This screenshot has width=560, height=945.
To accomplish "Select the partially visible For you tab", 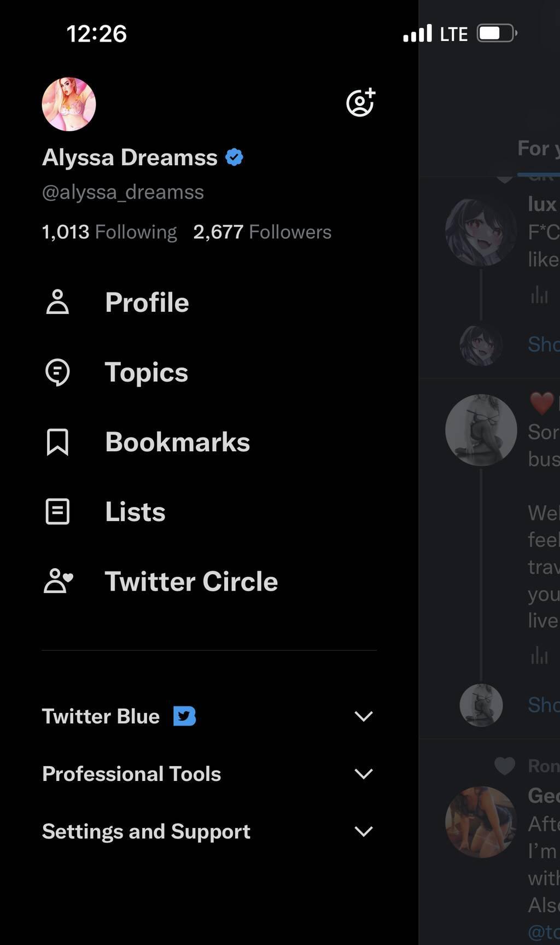I will point(538,149).
